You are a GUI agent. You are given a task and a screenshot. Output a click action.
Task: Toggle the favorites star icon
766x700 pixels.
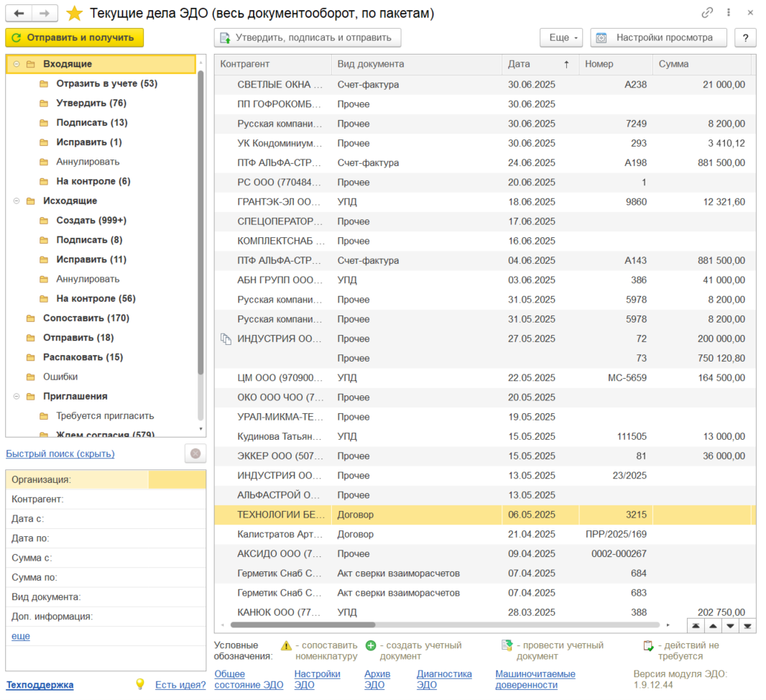(74, 13)
